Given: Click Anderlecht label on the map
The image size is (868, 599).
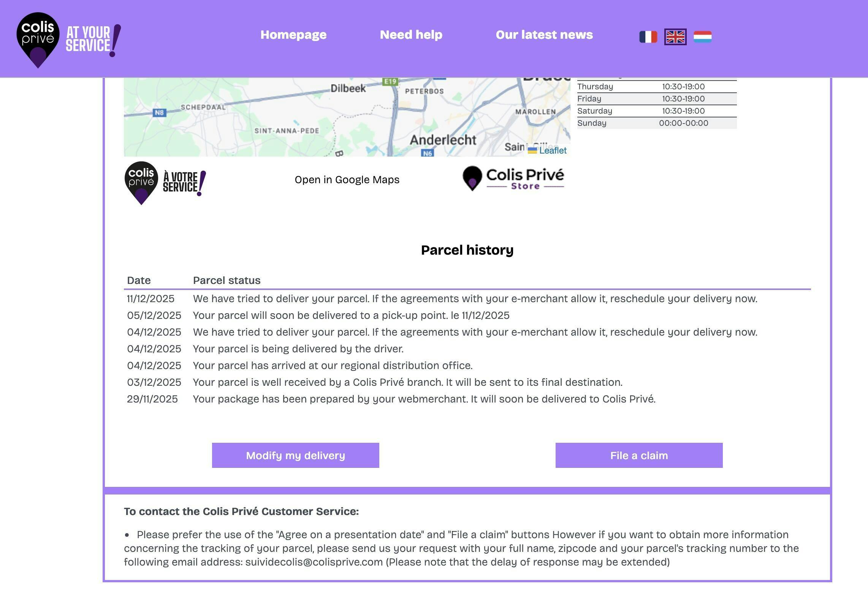Looking at the screenshot, I should pyautogui.click(x=443, y=140).
